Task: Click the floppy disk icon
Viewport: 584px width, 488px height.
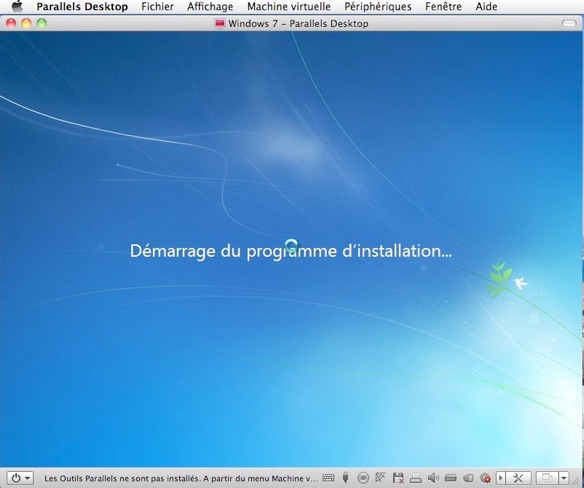Action: [x=398, y=478]
